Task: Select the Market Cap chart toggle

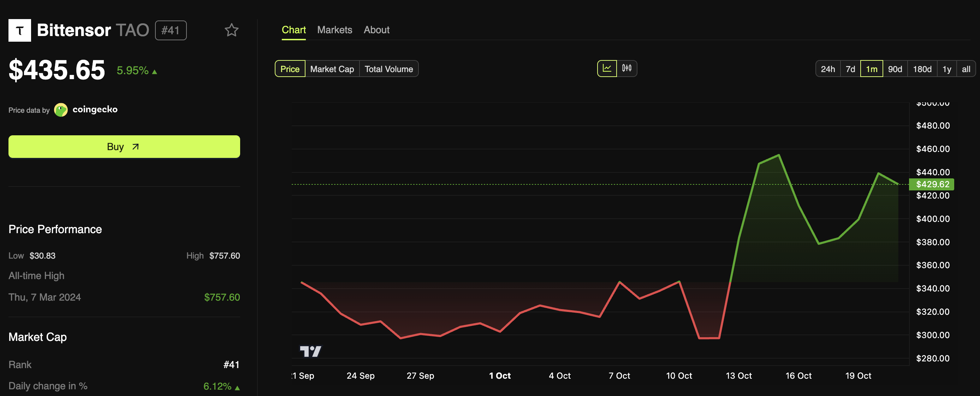Action: coord(332,69)
